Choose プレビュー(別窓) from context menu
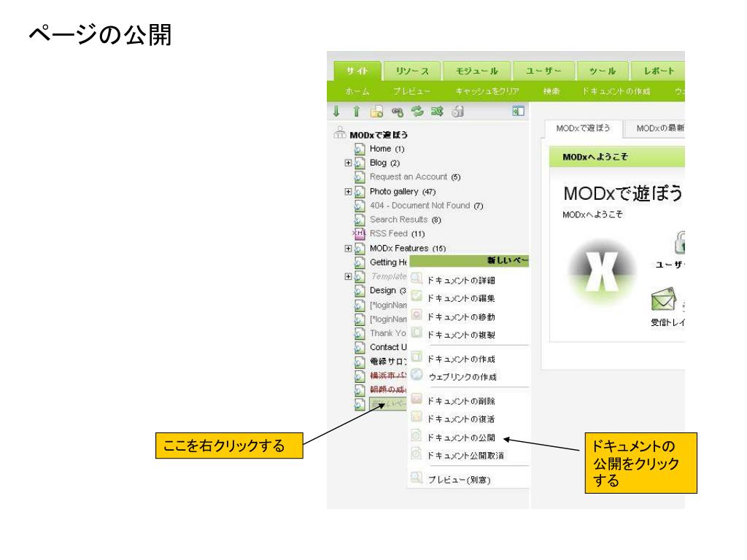Screen dimensions: 747x560 point(459,480)
